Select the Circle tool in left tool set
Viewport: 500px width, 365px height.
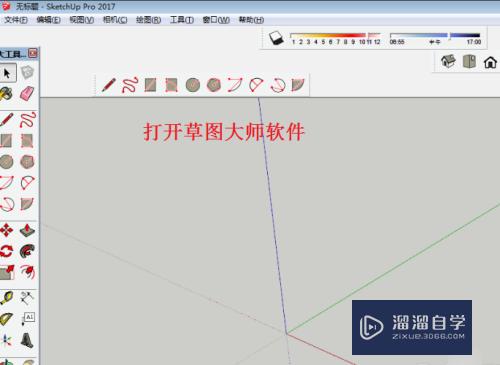click(x=6, y=162)
